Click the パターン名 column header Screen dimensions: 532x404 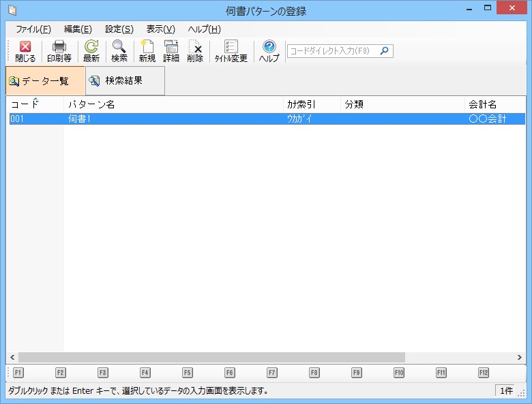tap(174, 105)
